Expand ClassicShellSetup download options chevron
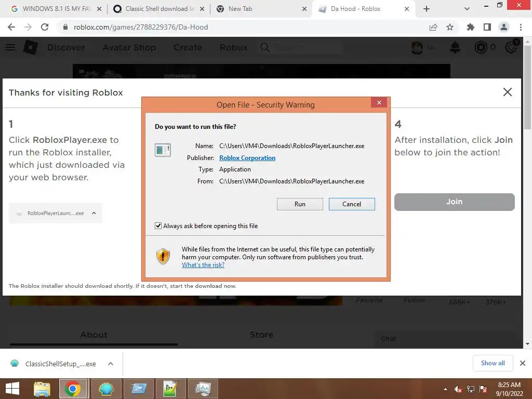This screenshot has height=399, width=532. [111, 364]
